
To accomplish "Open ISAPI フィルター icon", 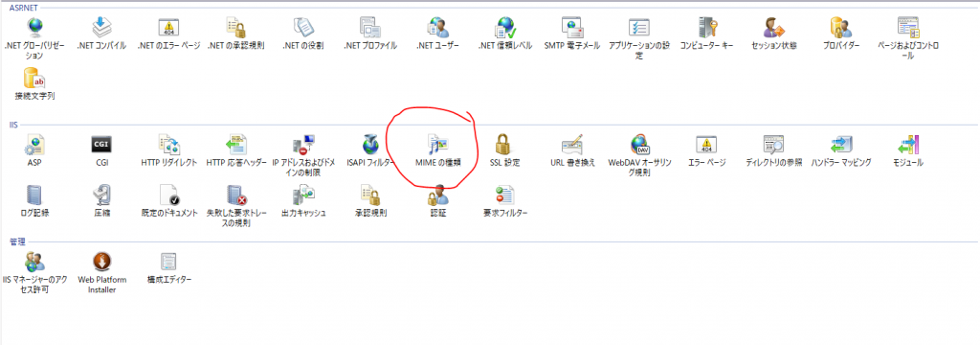I will pos(370,144).
